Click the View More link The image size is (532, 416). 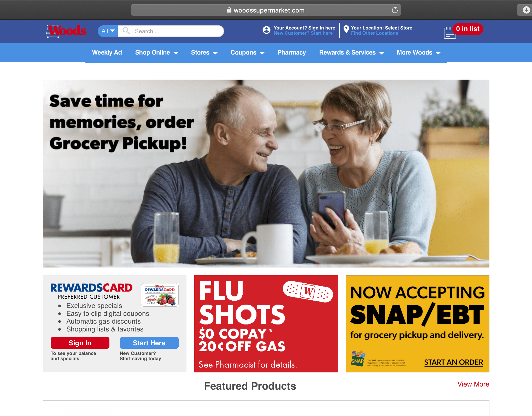pos(473,384)
